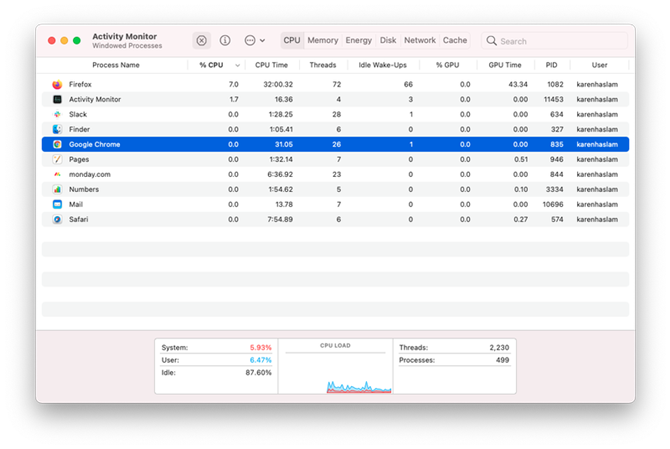The width and height of the screenshot is (670, 449).
Task: Click the User 6.47% value
Action: [260, 360]
